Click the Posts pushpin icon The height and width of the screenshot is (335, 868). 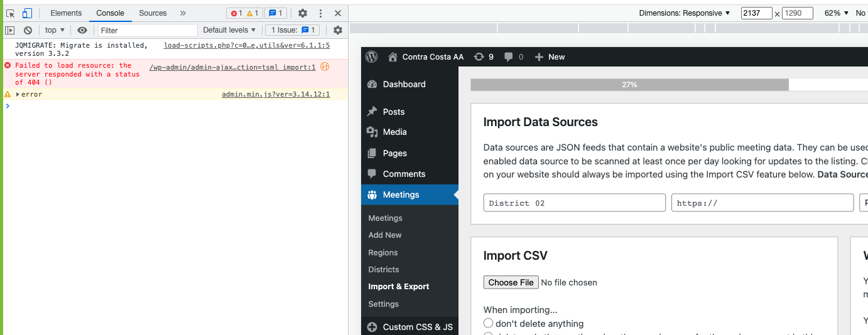tap(372, 112)
